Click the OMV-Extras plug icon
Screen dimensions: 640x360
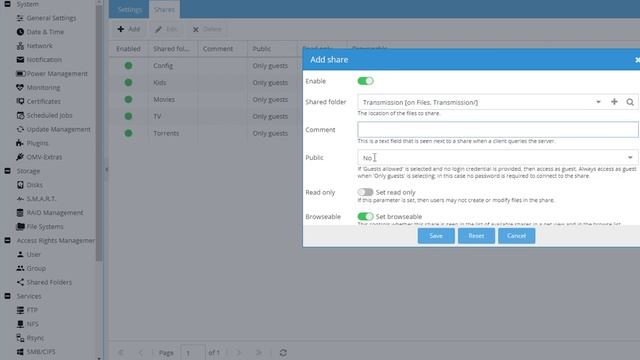click(x=20, y=157)
